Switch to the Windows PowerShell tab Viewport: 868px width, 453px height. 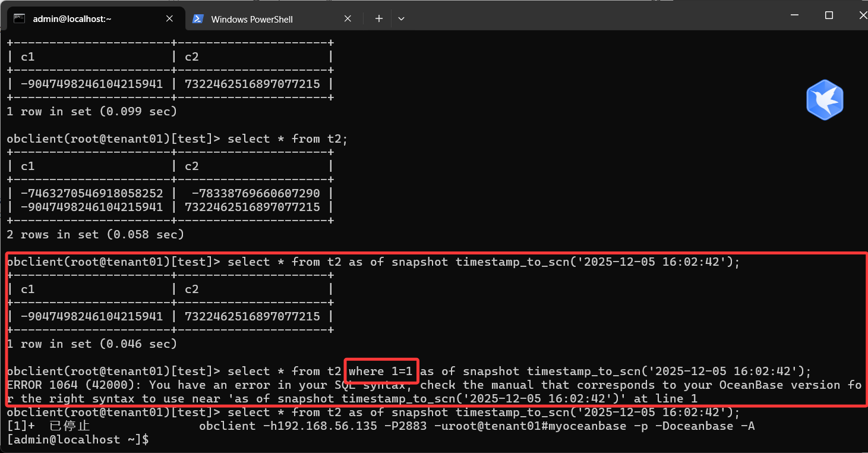click(252, 19)
